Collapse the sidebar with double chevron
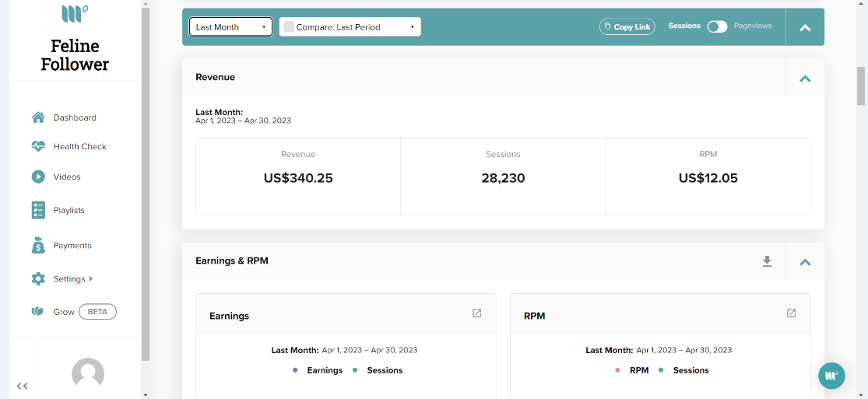Image resolution: width=868 pixels, height=399 pixels. pyautogui.click(x=22, y=386)
